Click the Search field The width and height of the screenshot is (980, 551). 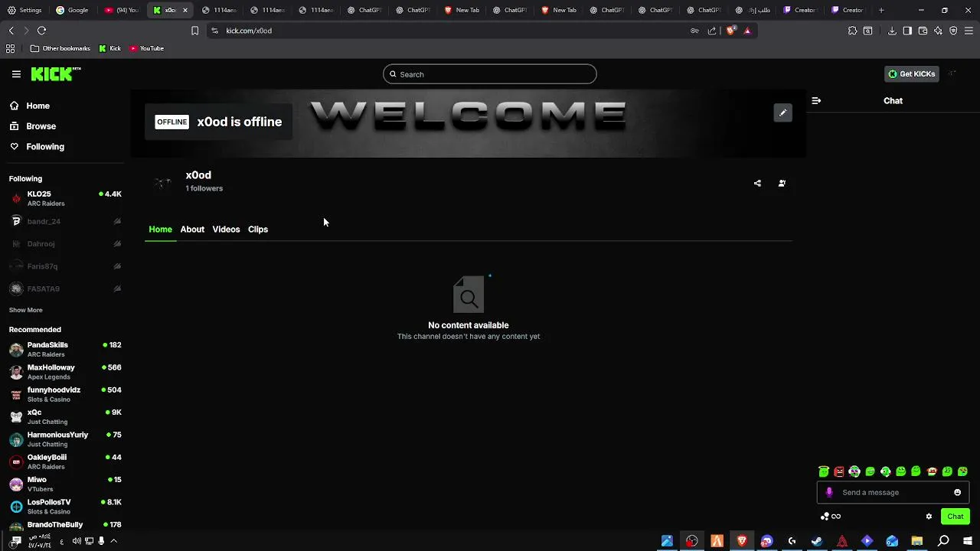click(x=490, y=74)
